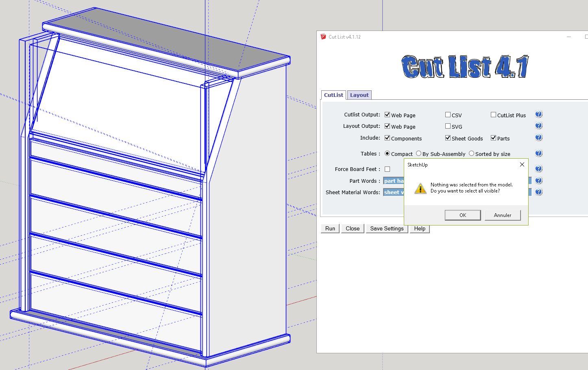This screenshot has width=588, height=370.
Task: Tick the SVG layout output checkbox
Action: (x=448, y=126)
